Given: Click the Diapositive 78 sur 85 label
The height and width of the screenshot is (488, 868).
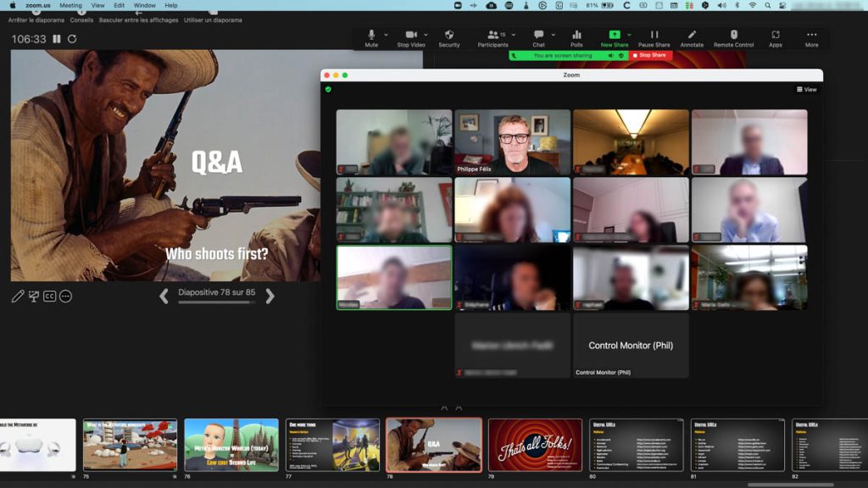Looking at the screenshot, I should [x=216, y=292].
